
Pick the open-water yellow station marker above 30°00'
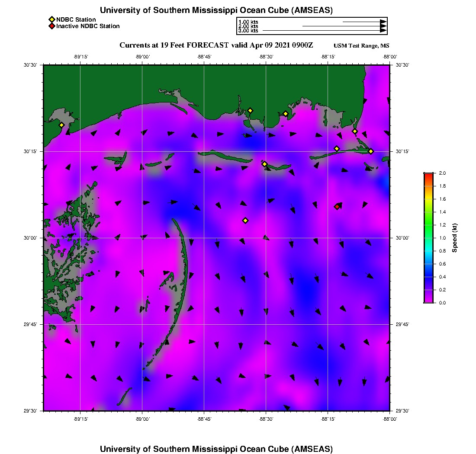(x=245, y=221)
